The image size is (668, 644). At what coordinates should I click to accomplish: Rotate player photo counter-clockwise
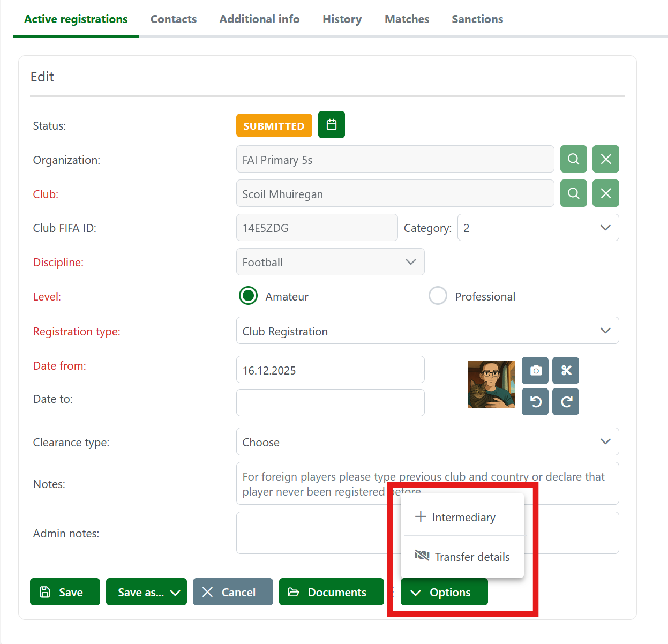pyautogui.click(x=535, y=401)
